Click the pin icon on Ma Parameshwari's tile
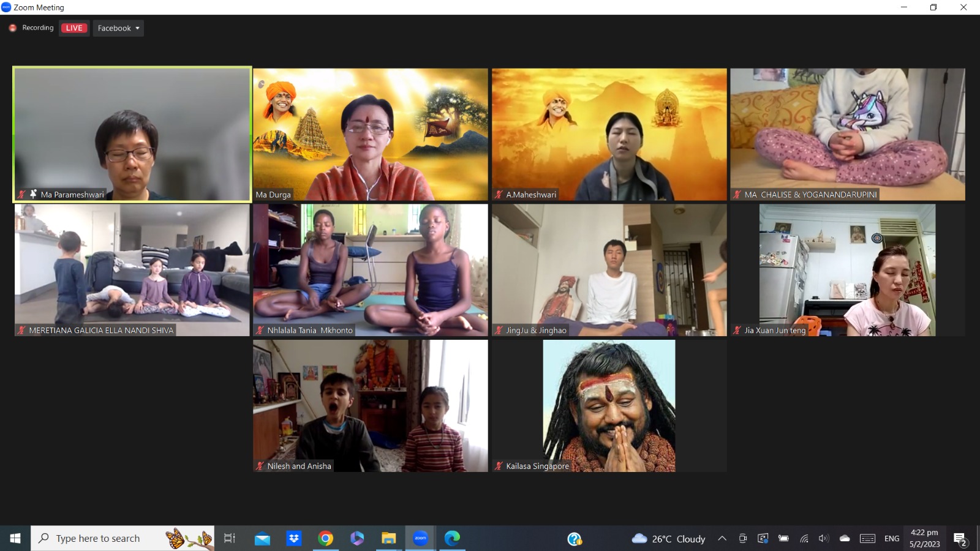 click(33, 194)
